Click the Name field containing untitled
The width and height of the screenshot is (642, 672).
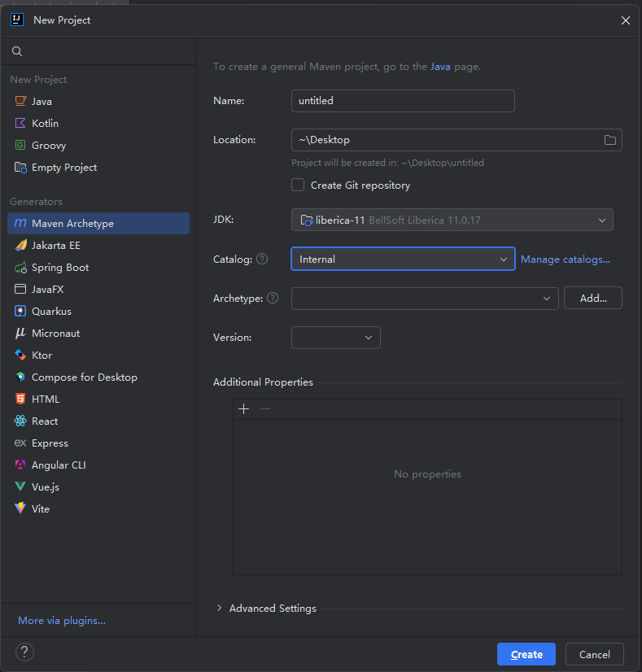click(403, 101)
